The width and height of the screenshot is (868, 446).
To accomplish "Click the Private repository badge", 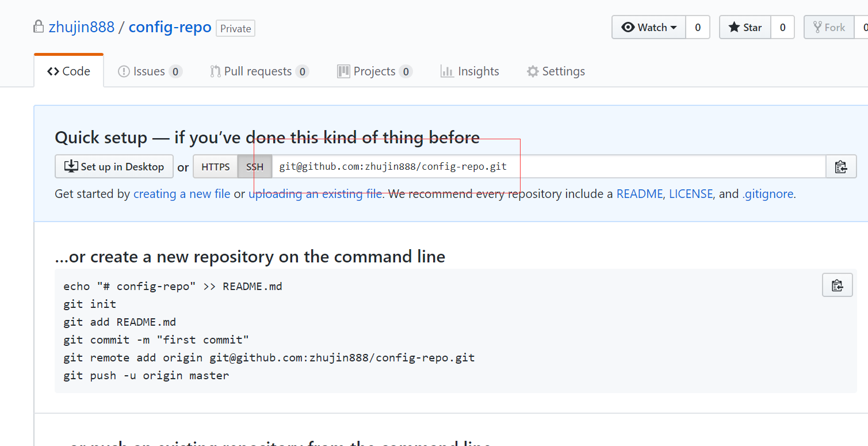I will tap(235, 28).
